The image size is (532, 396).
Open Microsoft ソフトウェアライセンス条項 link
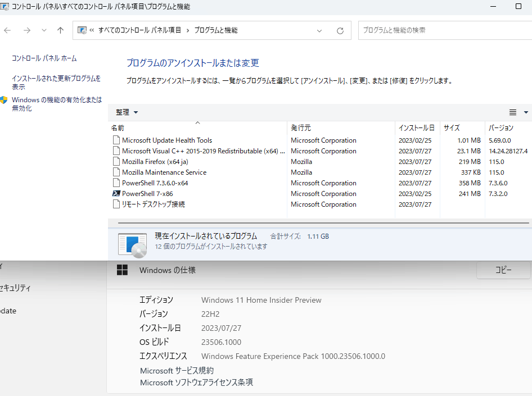click(196, 383)
